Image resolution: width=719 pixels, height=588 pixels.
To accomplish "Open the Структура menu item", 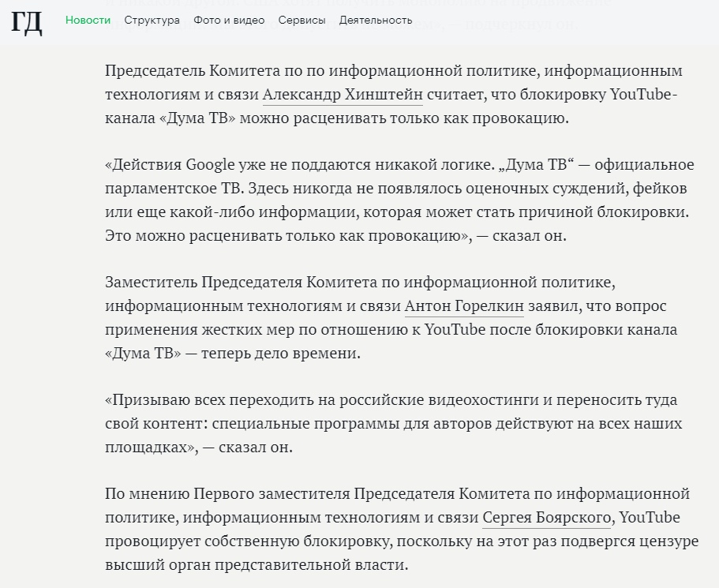I will (x=152, y=21).
